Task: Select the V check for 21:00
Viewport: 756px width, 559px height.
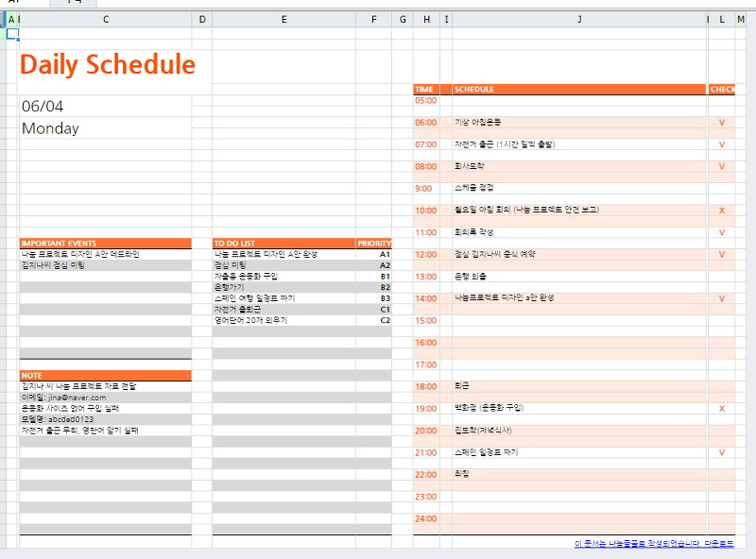Action: pos(722,452)
